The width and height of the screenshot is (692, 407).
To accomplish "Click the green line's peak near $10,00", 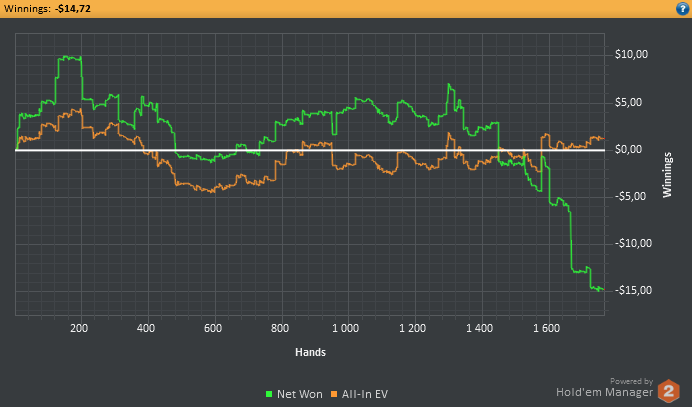I will click(x=71, y=57).
